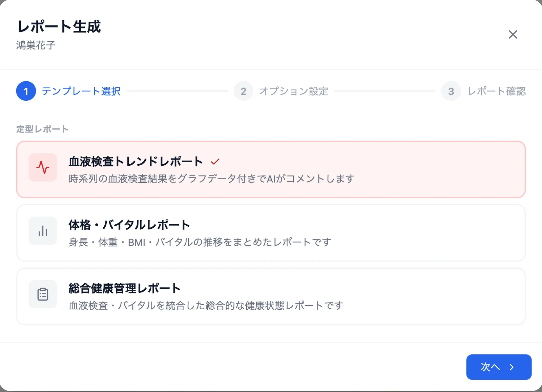Screen dimensions: 542x392
Task: Click the heartbeat pulse icon for blood test report
Action: click(x=43, y=167)
